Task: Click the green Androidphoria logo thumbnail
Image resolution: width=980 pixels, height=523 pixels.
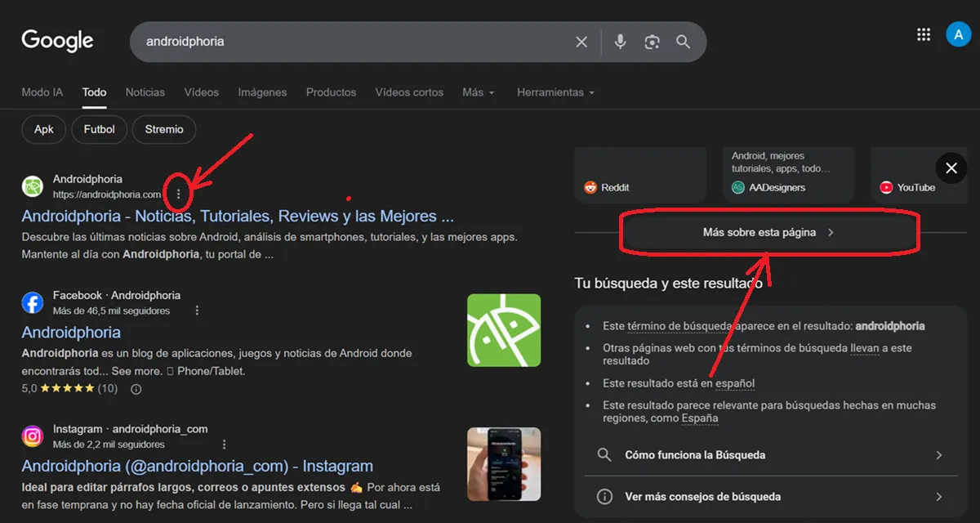Action: tap(504, 330)
